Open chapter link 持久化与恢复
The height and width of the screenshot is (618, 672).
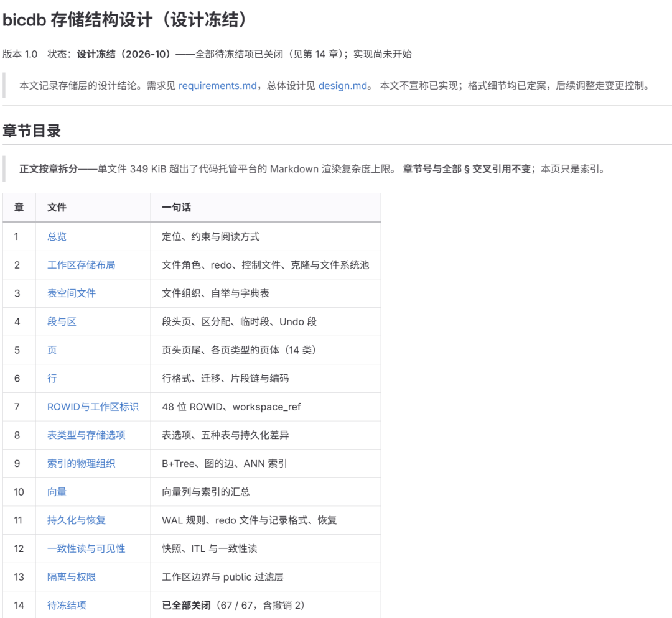click(77, 520)
